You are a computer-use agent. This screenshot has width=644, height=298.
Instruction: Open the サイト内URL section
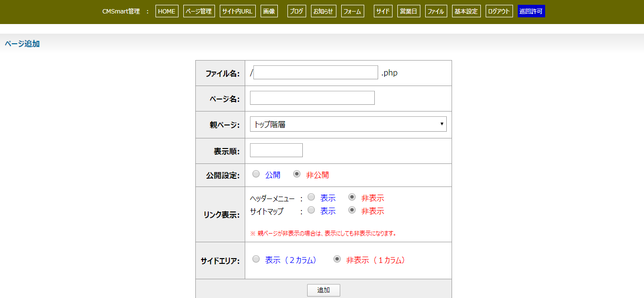coord(238,12)
